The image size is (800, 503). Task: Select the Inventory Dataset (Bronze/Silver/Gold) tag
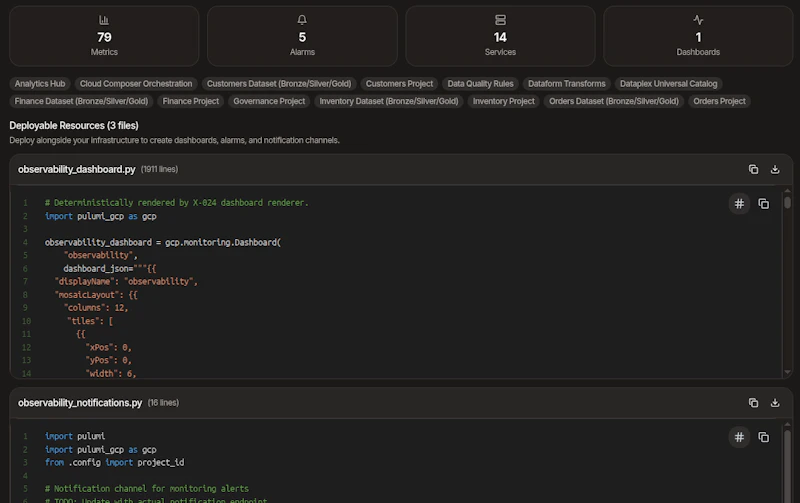pyautogui.click(x=389, y=101)
